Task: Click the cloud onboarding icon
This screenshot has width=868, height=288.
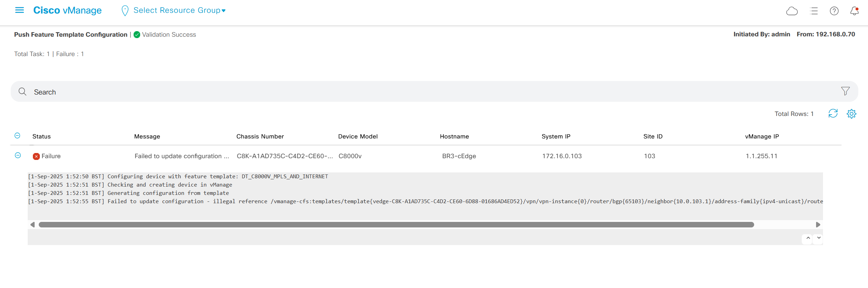Action: click(792, 11)
